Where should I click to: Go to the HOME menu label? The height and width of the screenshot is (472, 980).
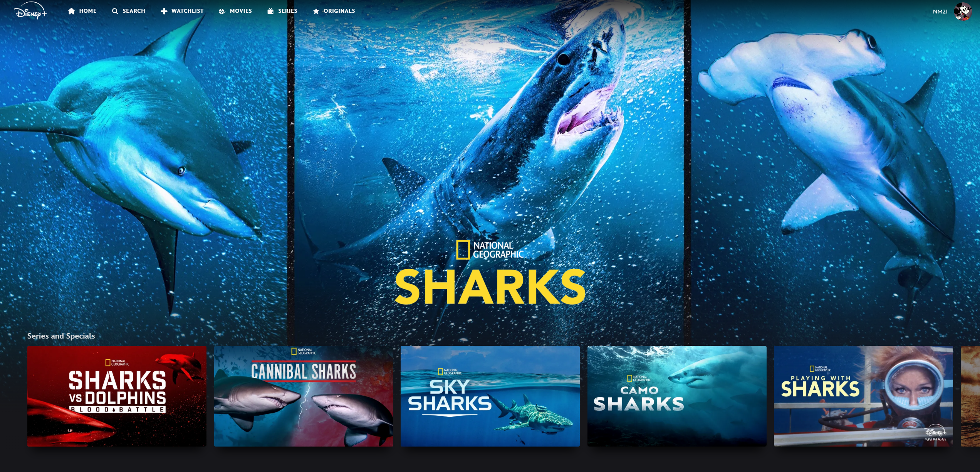88,11
